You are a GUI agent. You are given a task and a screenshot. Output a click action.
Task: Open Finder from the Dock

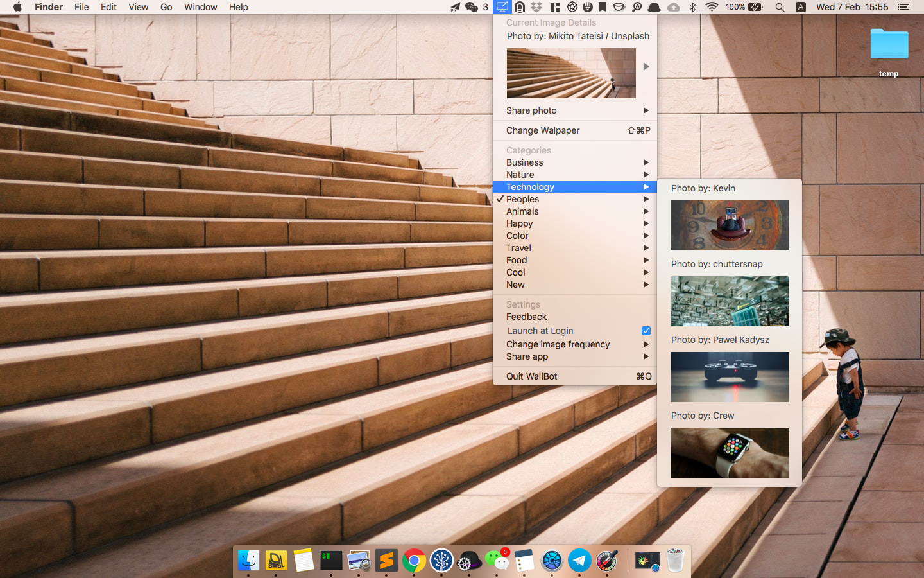click(x=248, y=561)
